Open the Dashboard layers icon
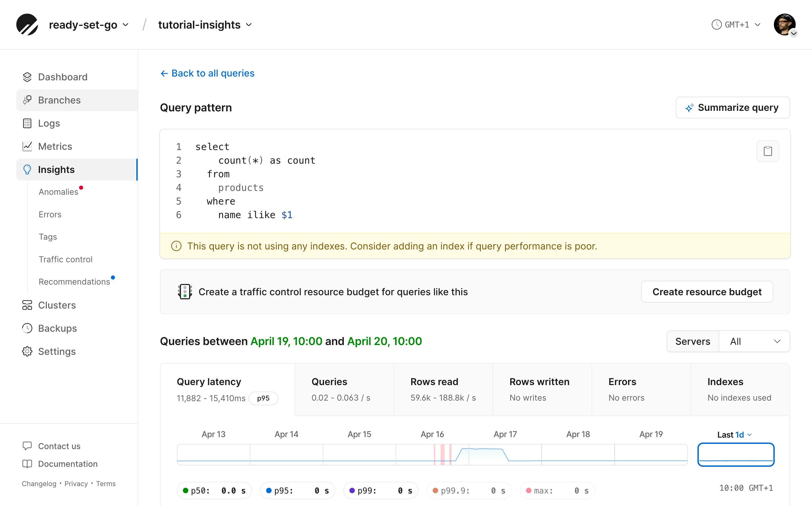The height and width of the screenshot is (506, 812). [x=27, y=77]
